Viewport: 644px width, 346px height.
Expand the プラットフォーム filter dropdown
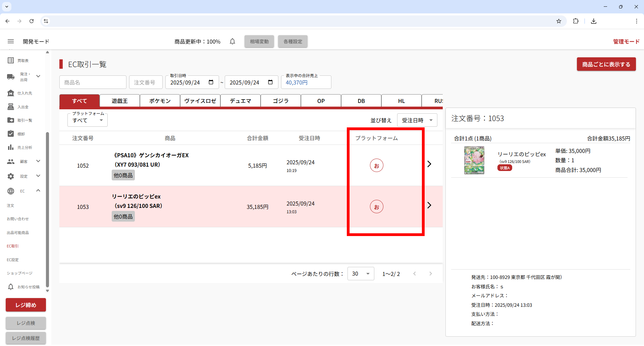[x=87, y=120]
